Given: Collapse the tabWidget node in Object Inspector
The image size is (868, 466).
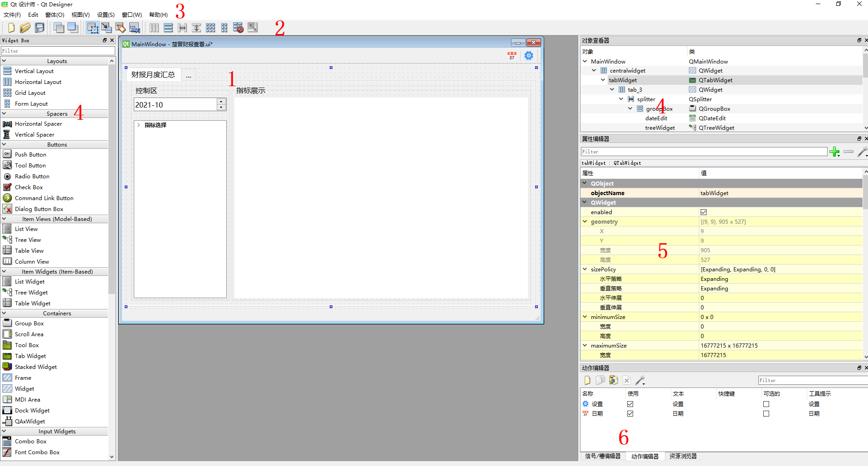Looking at the screenshot, I should click(603, 80).
